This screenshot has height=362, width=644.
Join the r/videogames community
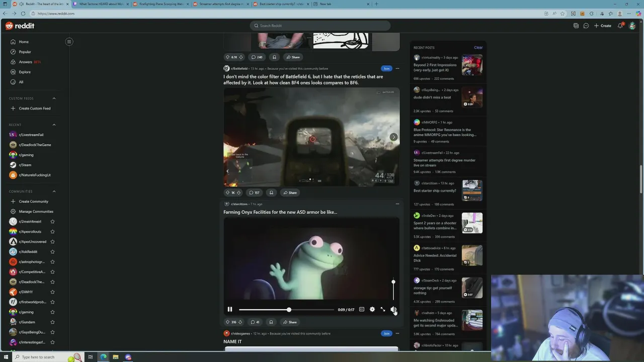(386, 333)
